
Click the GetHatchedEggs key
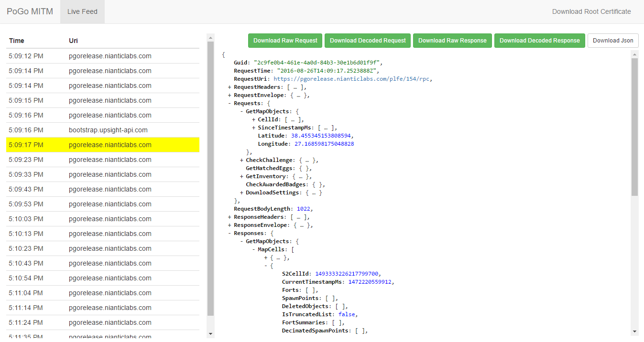[x=268, y=168]
